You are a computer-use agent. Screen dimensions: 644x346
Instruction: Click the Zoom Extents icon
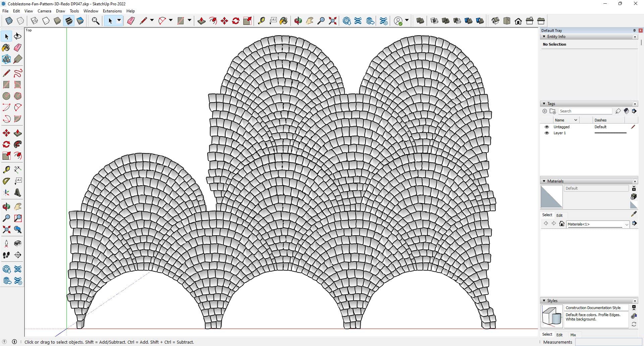(6, 230)
